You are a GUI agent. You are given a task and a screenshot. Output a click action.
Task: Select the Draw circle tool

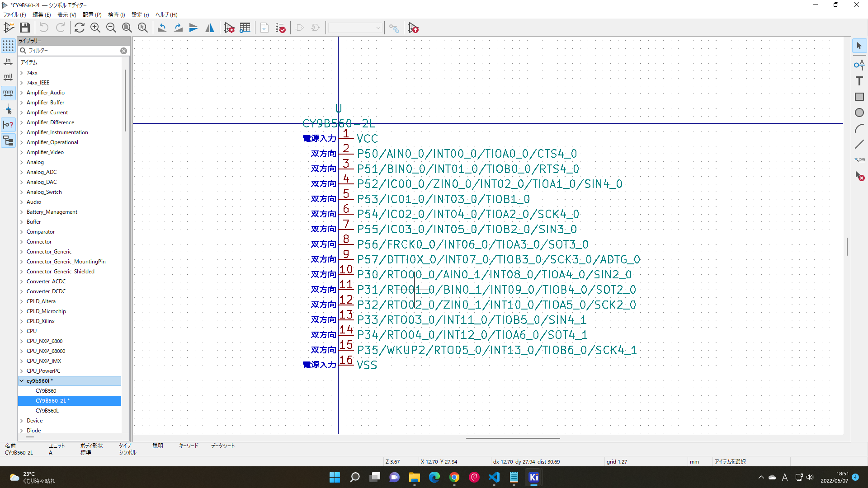(859, 113)
